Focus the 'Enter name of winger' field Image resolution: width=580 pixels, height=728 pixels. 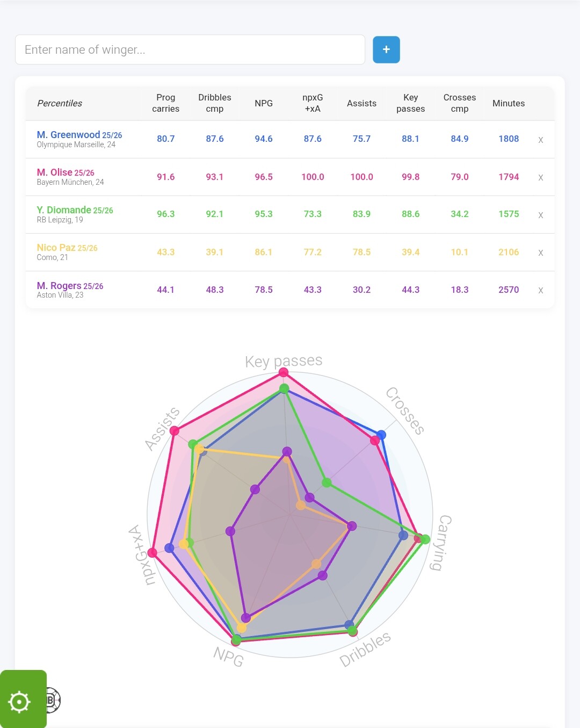pyautogui.click(x=190, y=50)
